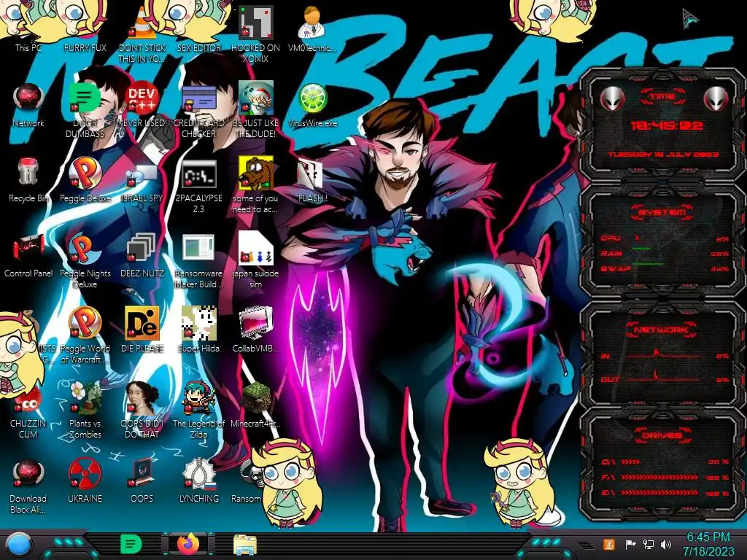Open File Explorer from the taskbar
747x560 pixels.
[x=245, y=545]
